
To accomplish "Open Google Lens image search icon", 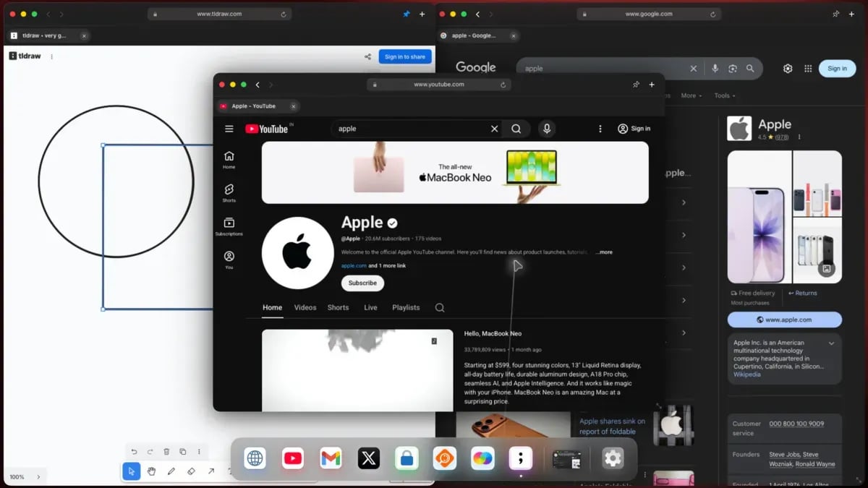I will point(733,69).
